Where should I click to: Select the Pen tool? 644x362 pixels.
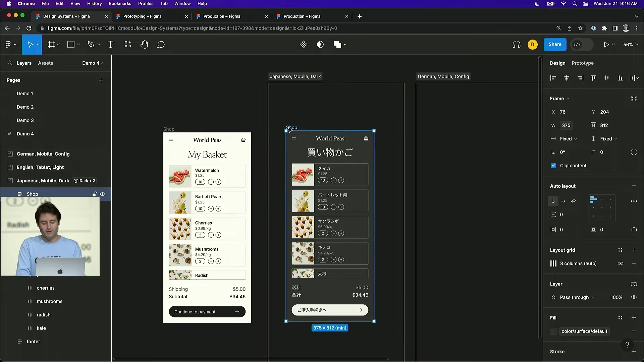(x=91, y=45)
